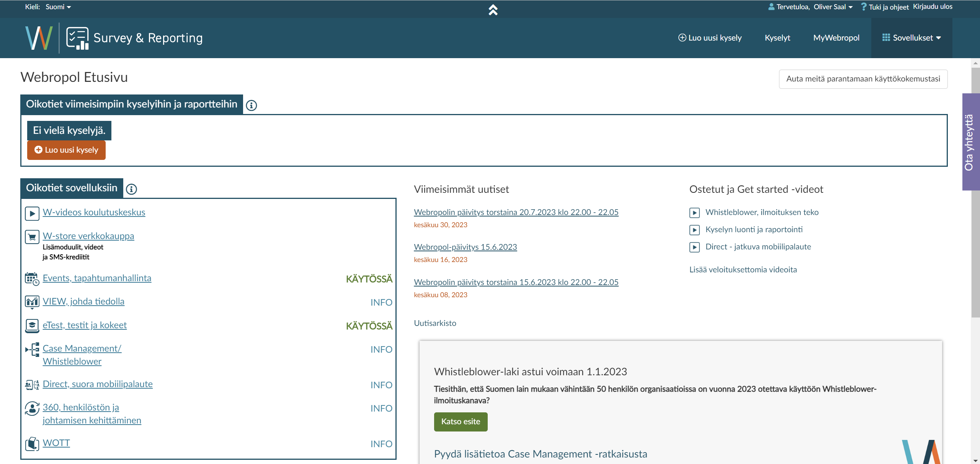This screenshot has height=464, width=980.
Task: Click the scrollbar down arrow
Action: 975,460
